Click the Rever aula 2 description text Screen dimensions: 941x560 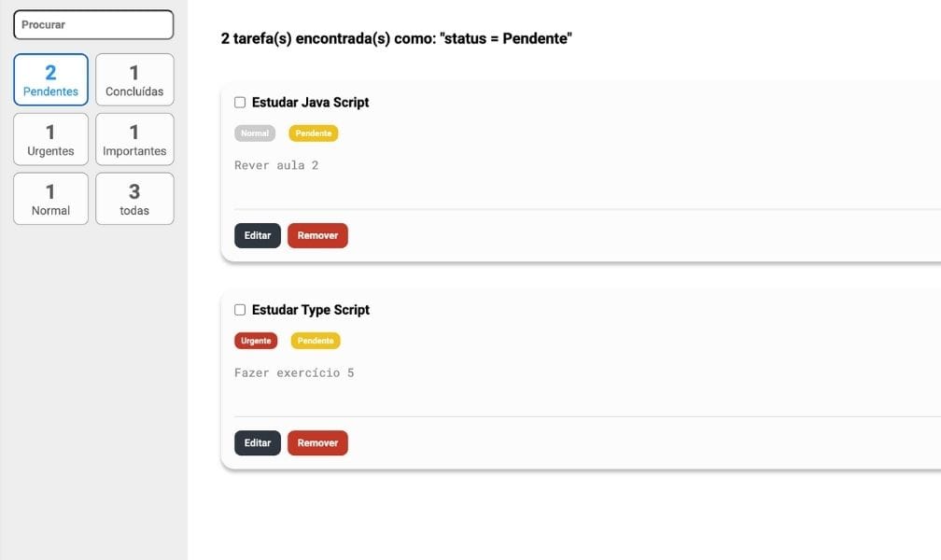(x=276, y=166)
